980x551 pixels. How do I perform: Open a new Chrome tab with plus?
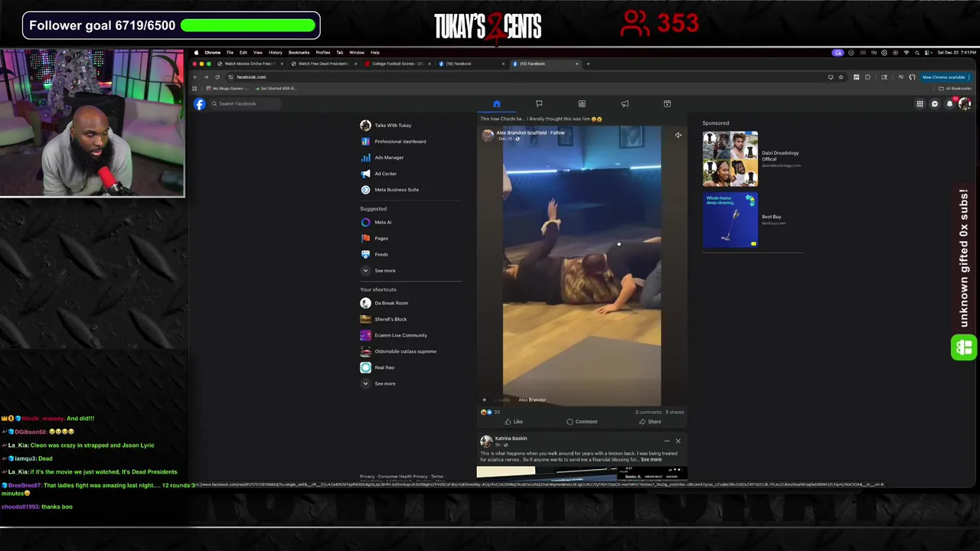click(x=588, y=64)
